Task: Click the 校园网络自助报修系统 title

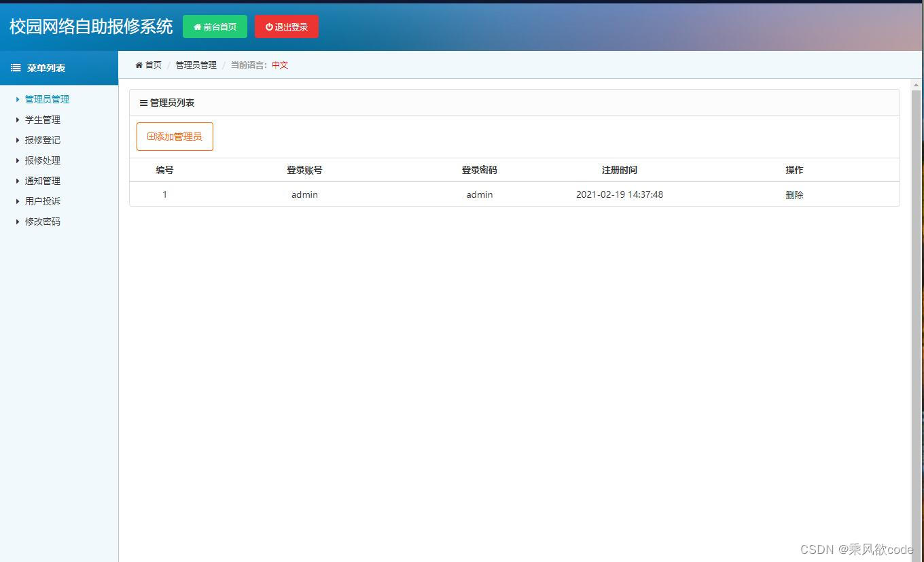Action: click(x=91, y=27)
